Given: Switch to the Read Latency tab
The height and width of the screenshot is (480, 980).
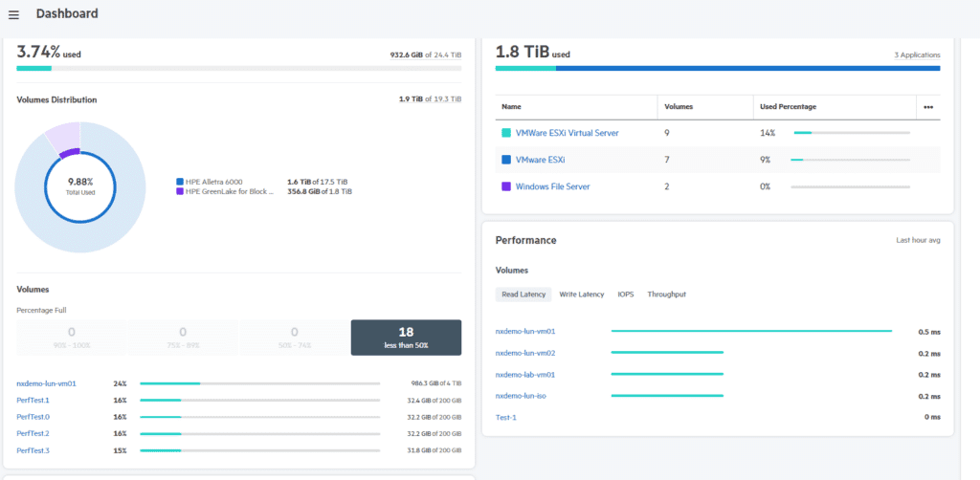Looking at the screenshot, I should coord(523,294).
